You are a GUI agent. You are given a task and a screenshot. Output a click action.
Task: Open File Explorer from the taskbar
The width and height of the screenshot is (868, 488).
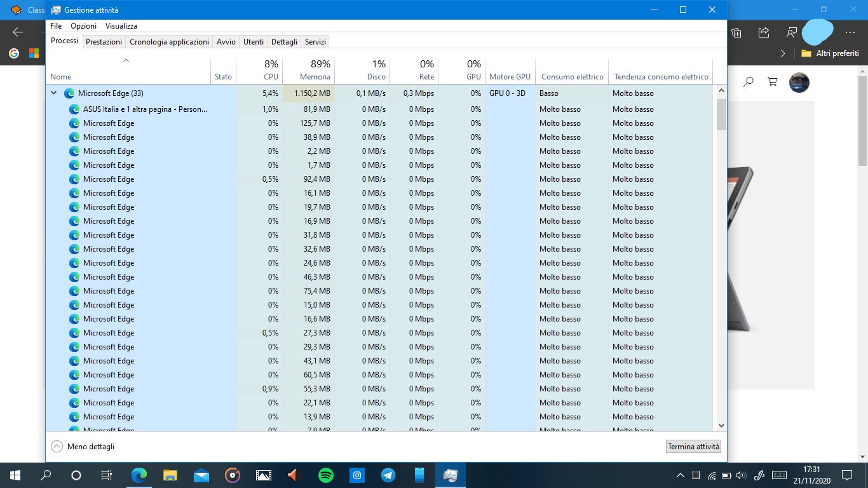pyautogui.click(x=170, y=475)
